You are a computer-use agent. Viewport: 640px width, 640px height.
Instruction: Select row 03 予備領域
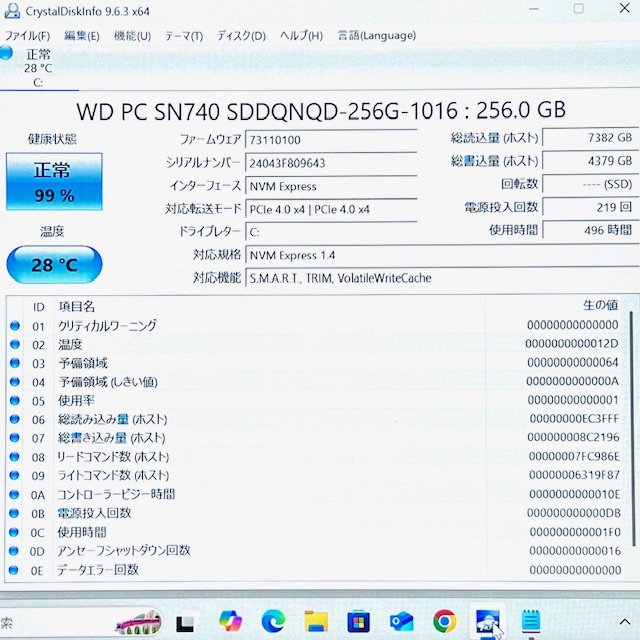click(314, 363)
